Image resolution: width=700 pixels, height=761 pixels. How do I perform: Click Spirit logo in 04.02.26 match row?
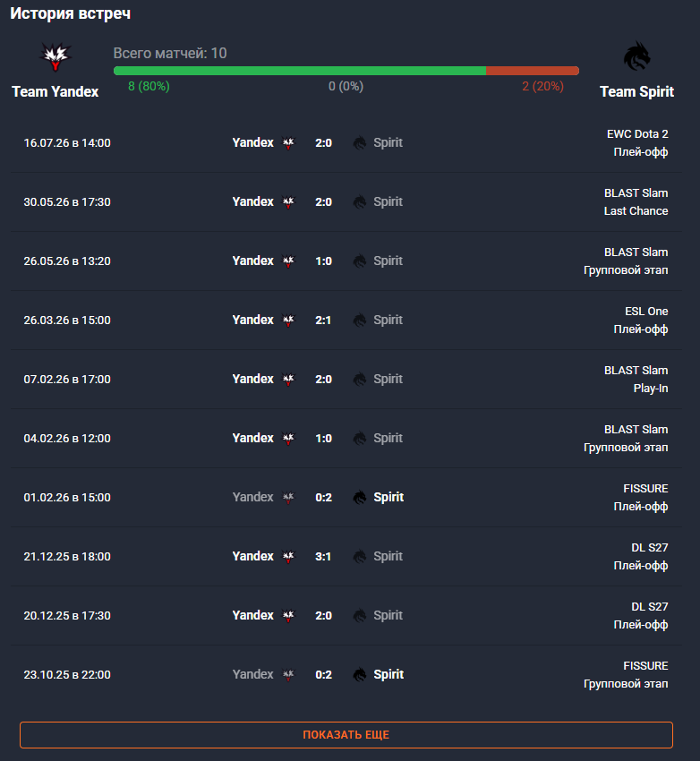coord(360,439)
